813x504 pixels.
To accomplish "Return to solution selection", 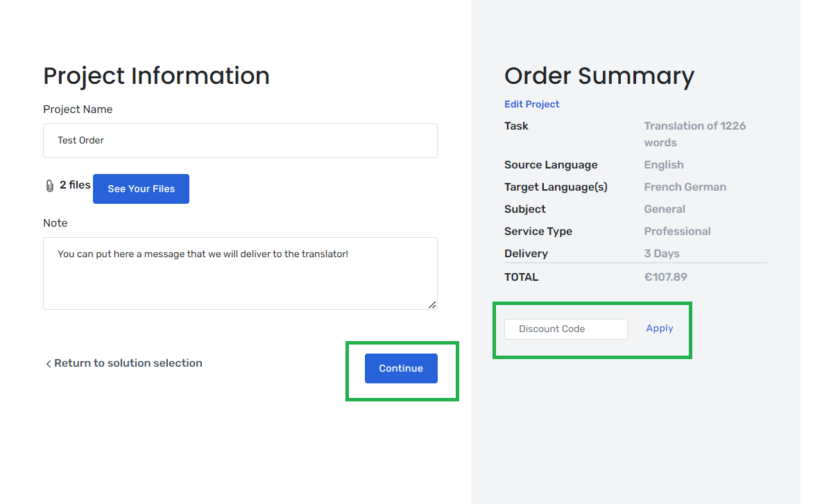I will click(x=128, y=363).
